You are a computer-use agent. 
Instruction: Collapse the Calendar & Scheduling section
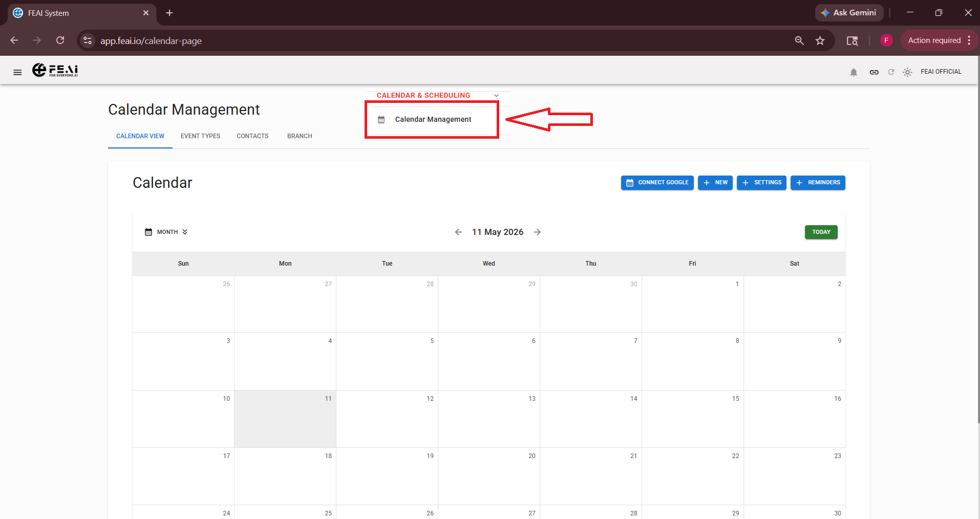[x=438, y=95]
